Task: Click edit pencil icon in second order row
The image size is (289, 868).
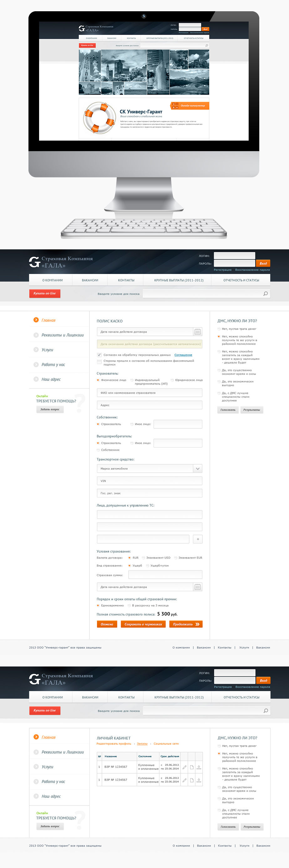Action: [x=185, y=780]
